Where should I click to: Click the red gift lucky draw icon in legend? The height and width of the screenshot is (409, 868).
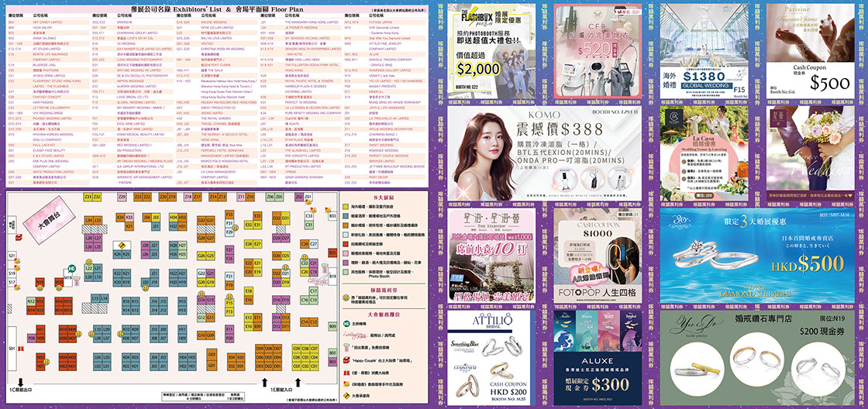346,373
